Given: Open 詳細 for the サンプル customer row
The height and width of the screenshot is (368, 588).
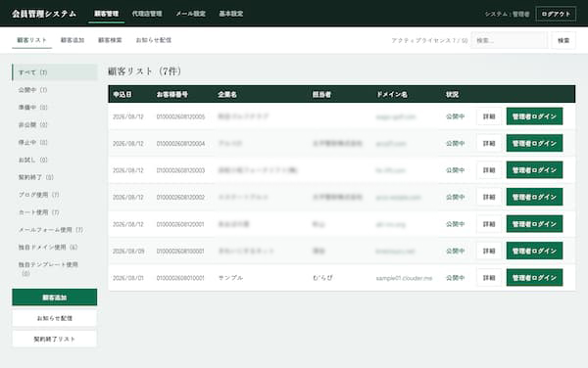Looking at the screenshot, I should coord(489,278).
